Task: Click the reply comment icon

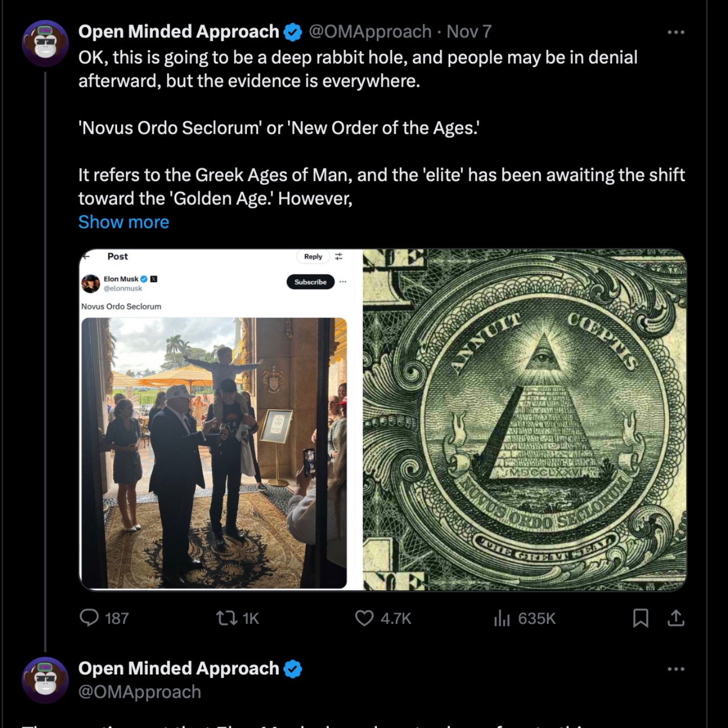Action: pos(89,618)
